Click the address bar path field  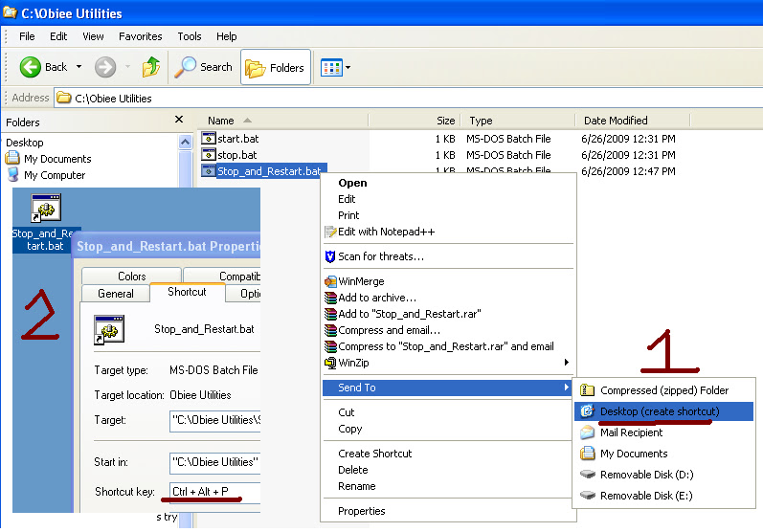(x=409, y=99)
